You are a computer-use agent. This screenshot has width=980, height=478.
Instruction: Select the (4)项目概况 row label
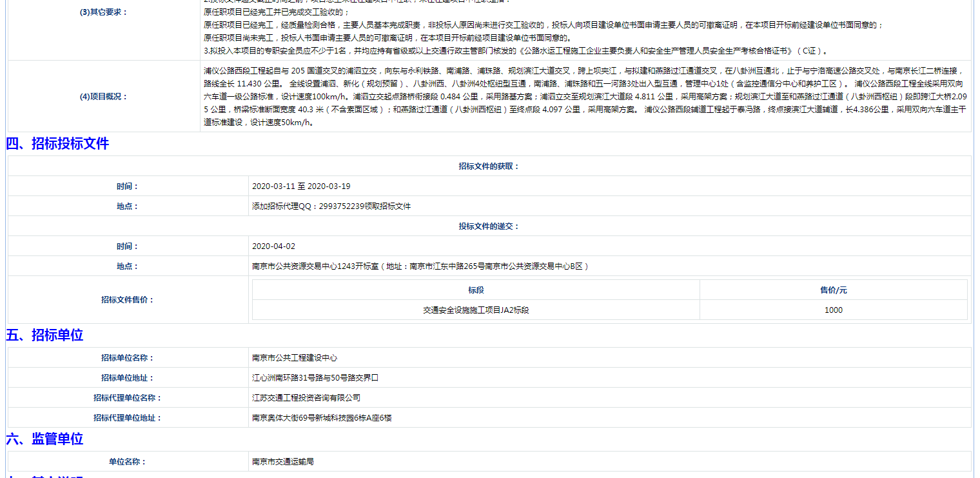pyautogui.click(x=103, y=97)
